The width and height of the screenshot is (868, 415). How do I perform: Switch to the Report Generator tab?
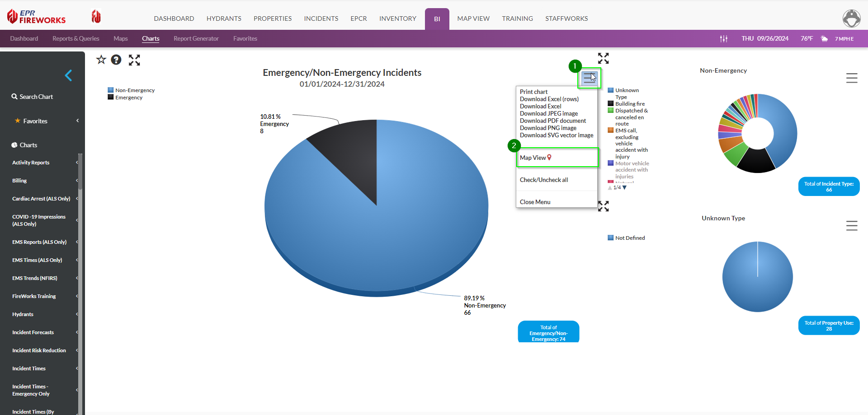(x=196, y=39)
